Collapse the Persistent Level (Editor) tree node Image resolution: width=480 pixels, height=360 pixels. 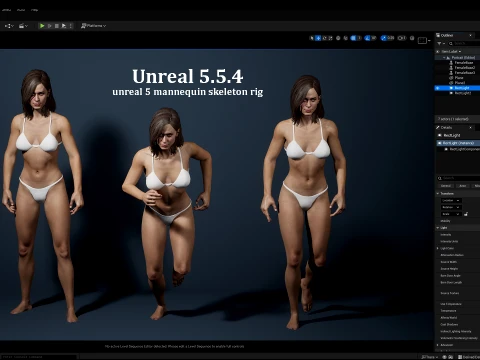(444, 58)
